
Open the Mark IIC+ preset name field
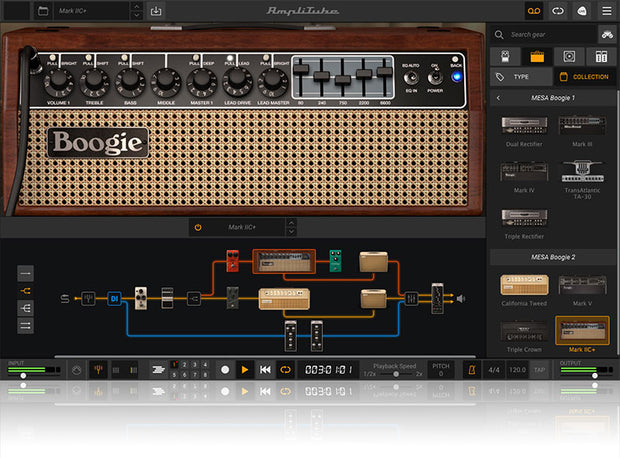point(92,11)
